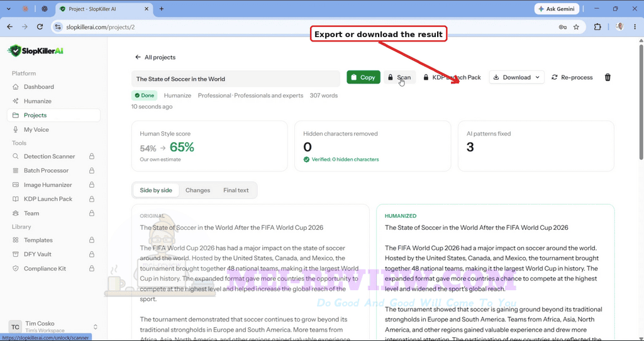Re-process the project
Screen dimensions: 644x341
(572, 77)
